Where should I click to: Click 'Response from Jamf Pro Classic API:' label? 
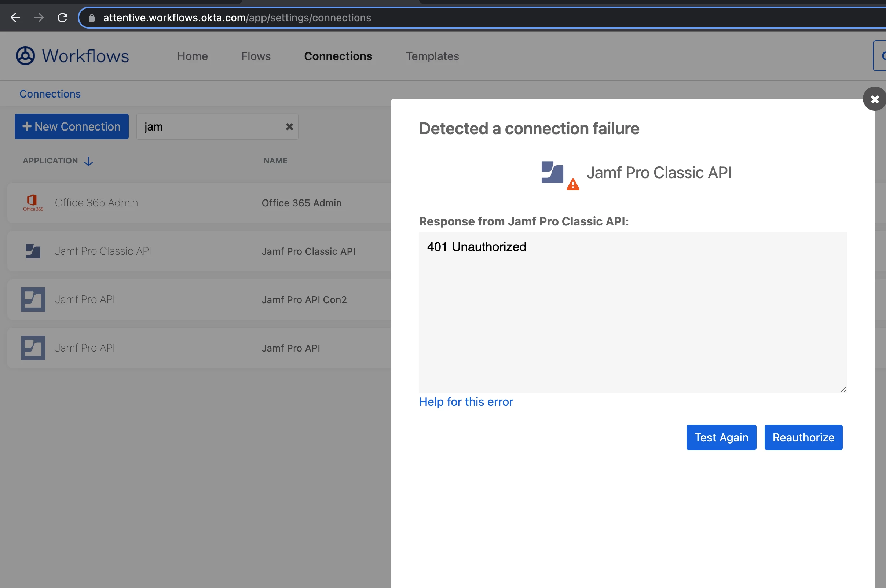(x=524, y=221)
